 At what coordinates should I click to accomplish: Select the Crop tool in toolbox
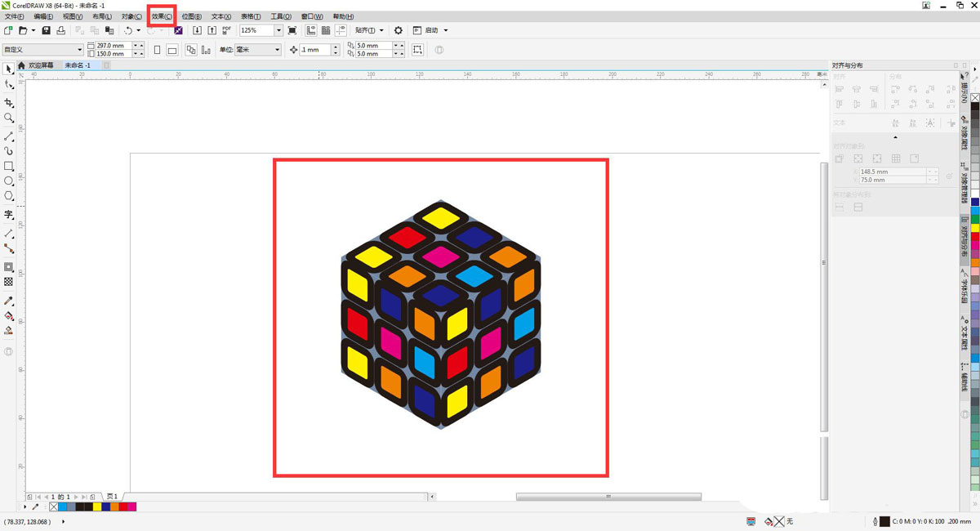(9, 103)
